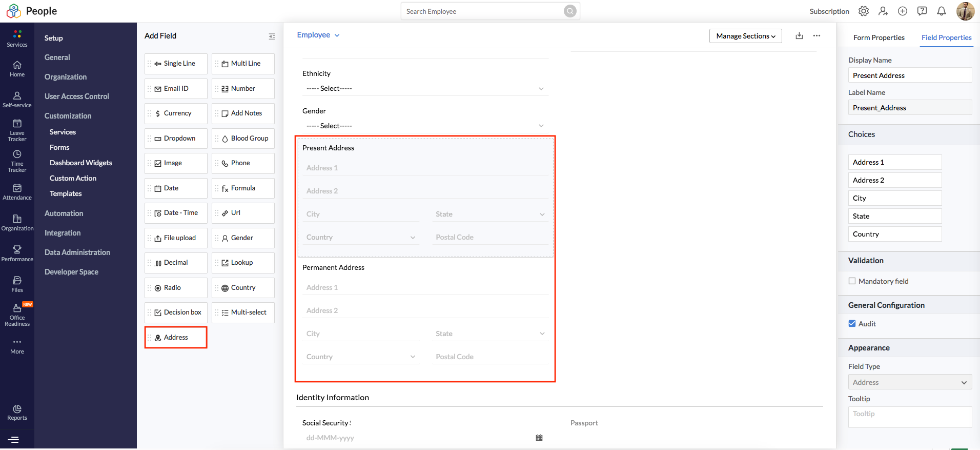The width and height of the screenshot is (980, 450).
Task: Open the three-dot form options menu
Action: 816,35
